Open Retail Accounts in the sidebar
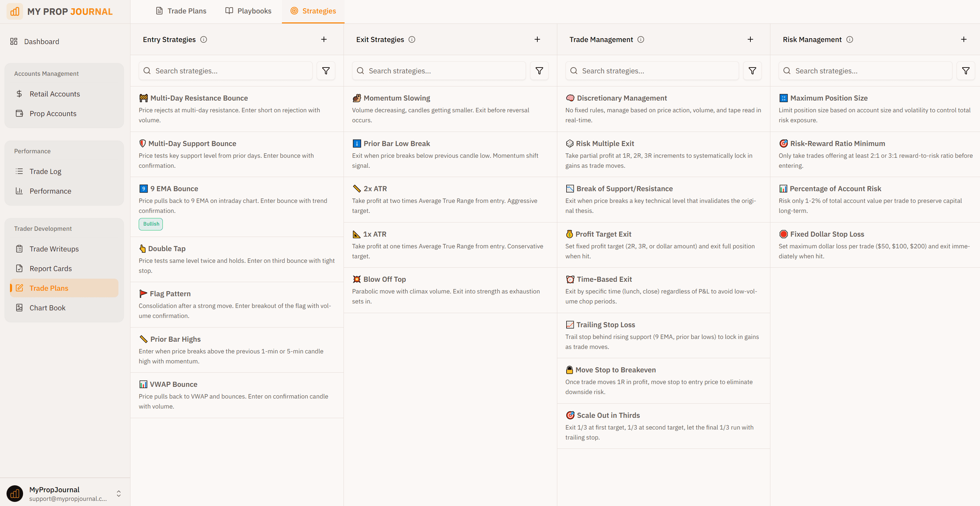980x506 pixels. [64, 94]
